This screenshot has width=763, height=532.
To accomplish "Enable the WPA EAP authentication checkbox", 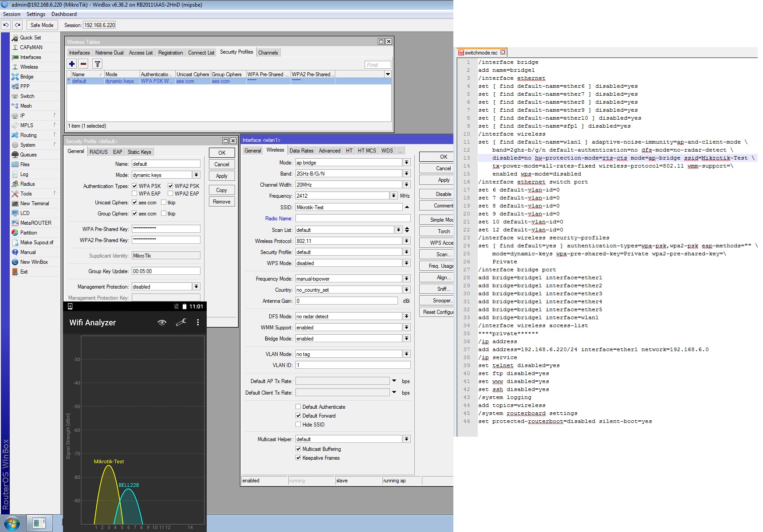I will [134, 194].
